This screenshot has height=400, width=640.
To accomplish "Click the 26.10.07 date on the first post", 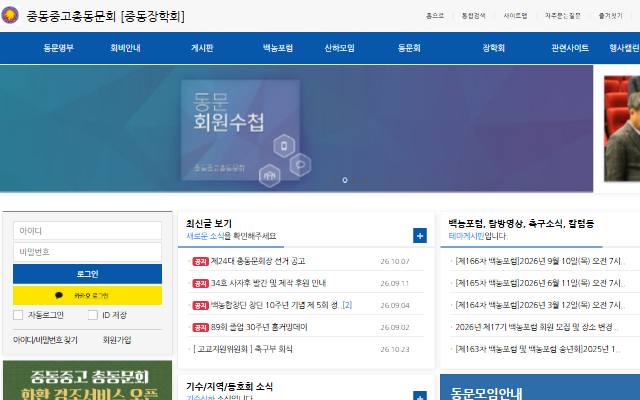I will (395, 262).
